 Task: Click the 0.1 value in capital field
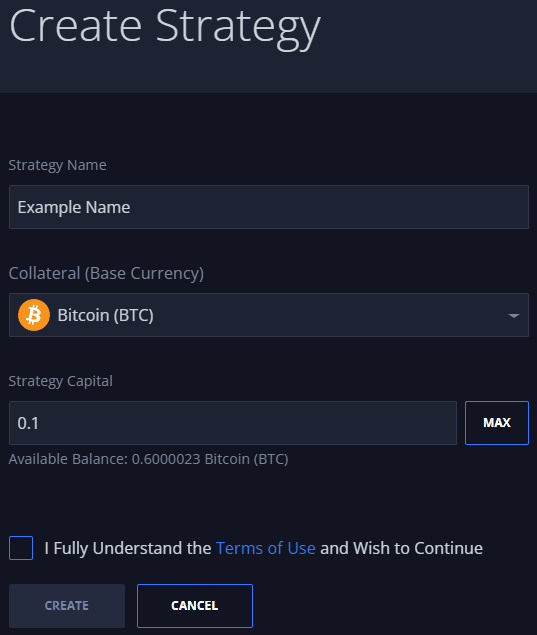[x=28, y=423]
